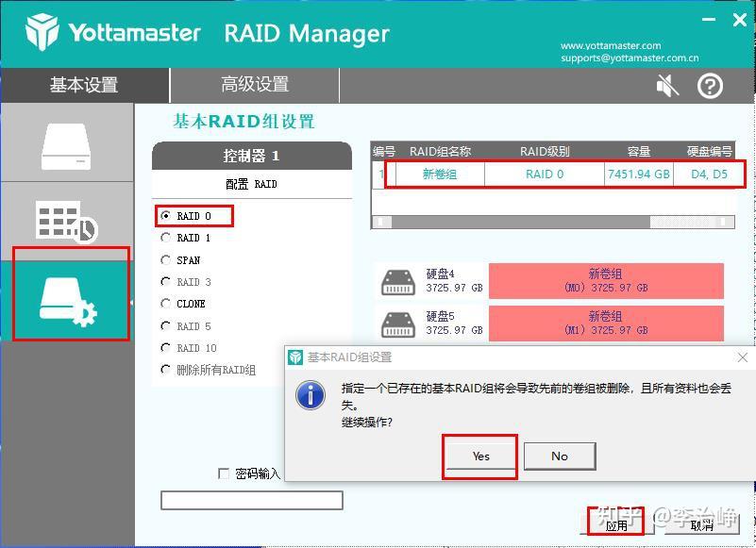
Task: Open help via the question mark icon
Action: 712,86
